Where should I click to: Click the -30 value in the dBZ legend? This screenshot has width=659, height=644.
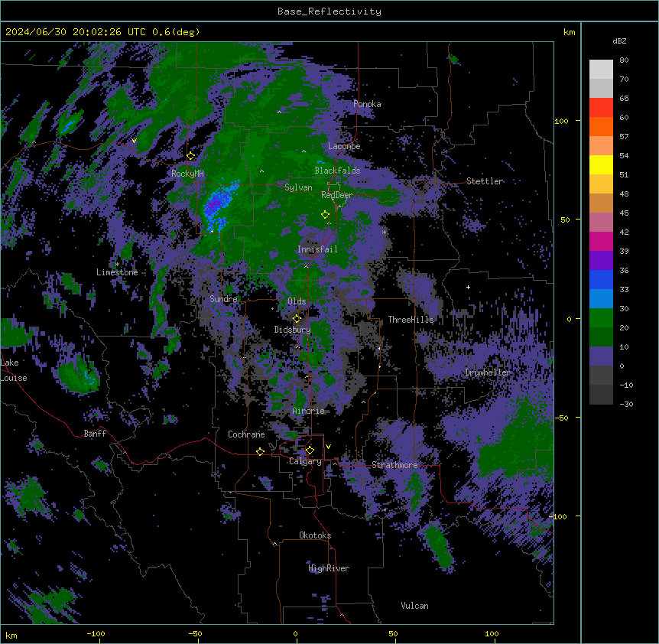point(626,404)
